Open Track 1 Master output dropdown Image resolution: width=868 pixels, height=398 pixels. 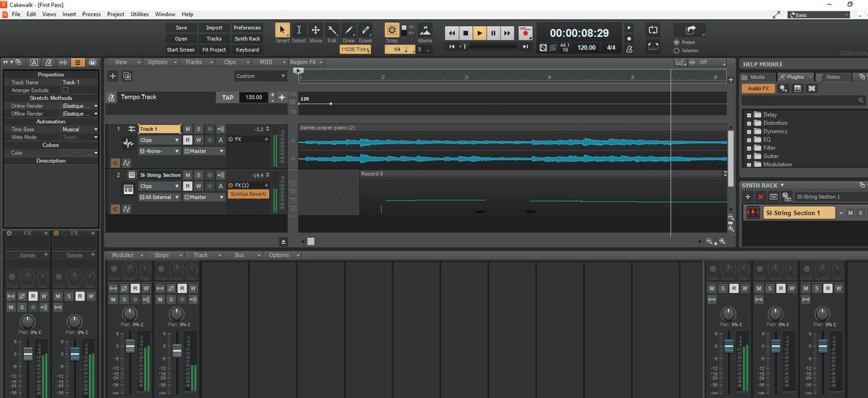point(205,151)
